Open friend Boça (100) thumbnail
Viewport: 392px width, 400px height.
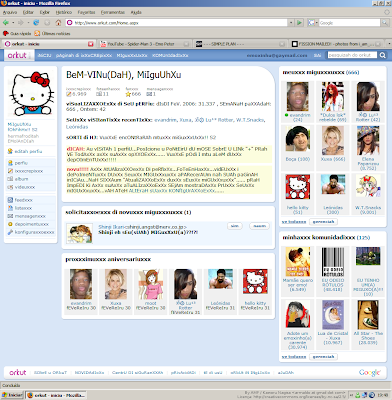298,139
